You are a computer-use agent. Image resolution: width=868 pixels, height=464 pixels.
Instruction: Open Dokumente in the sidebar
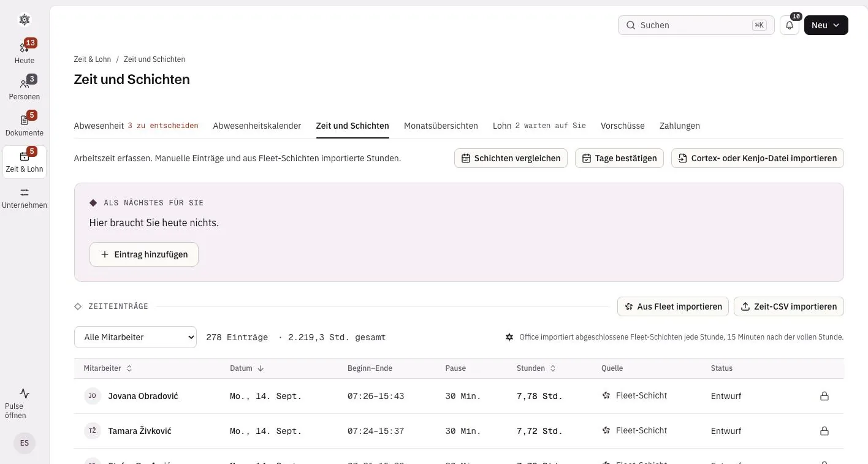[x=25, y=124]
